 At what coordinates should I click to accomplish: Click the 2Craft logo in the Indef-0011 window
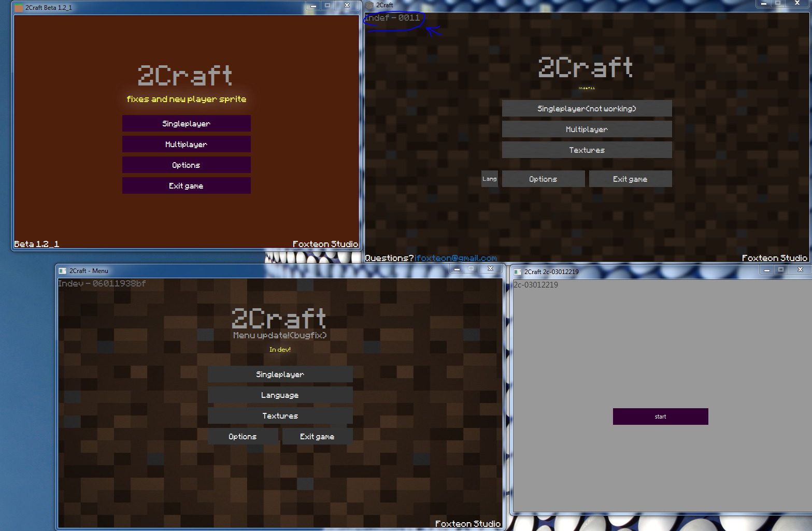[586, 67]
